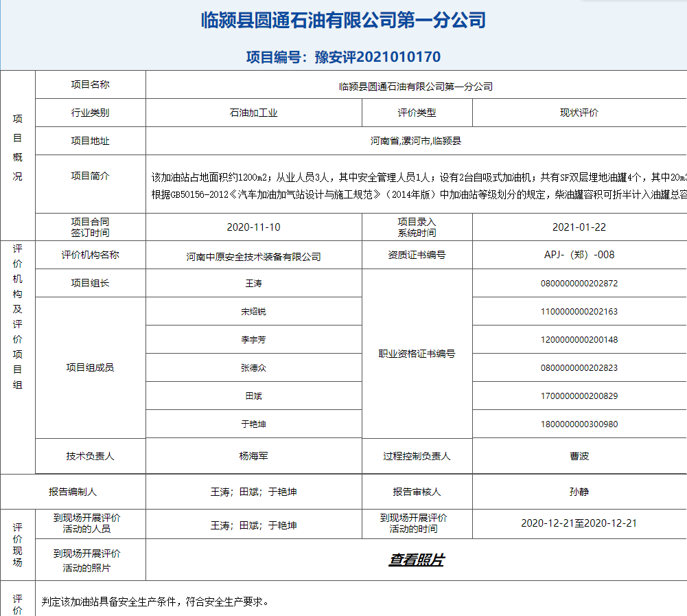The width and height of the screenshot is (687, 616).
Task: Select the contract date 2020-11-10
Action: 254,227
